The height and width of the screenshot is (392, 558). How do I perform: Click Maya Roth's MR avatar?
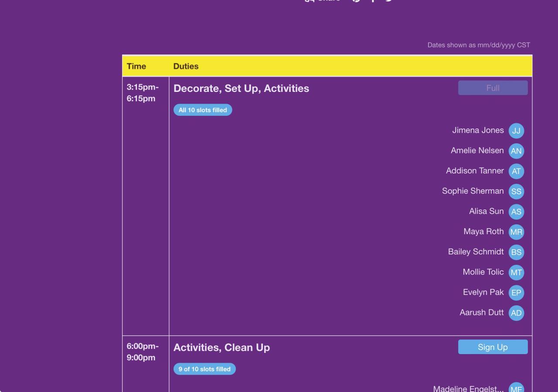(x=516, y=232)
